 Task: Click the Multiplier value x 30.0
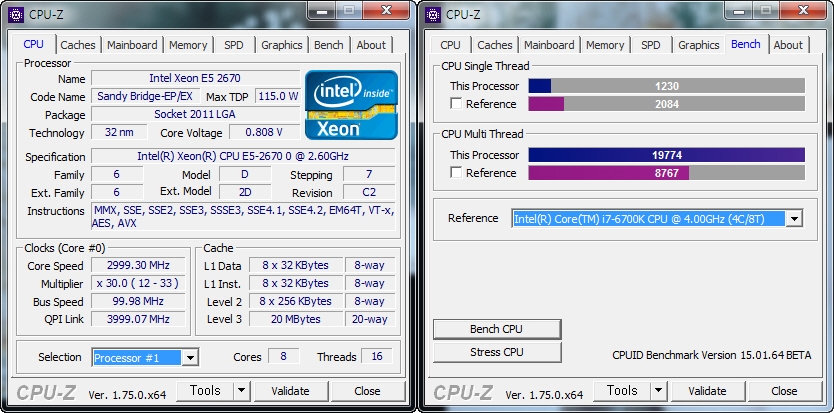pyautogui.click(x=138, y=283)
